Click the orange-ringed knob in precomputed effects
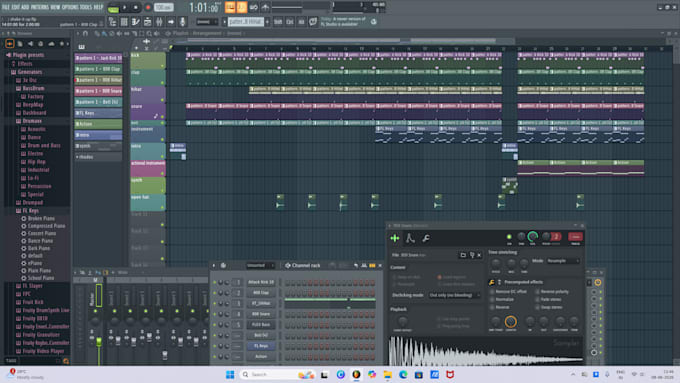This screenshot has height=383, width=680. [510, 321]
